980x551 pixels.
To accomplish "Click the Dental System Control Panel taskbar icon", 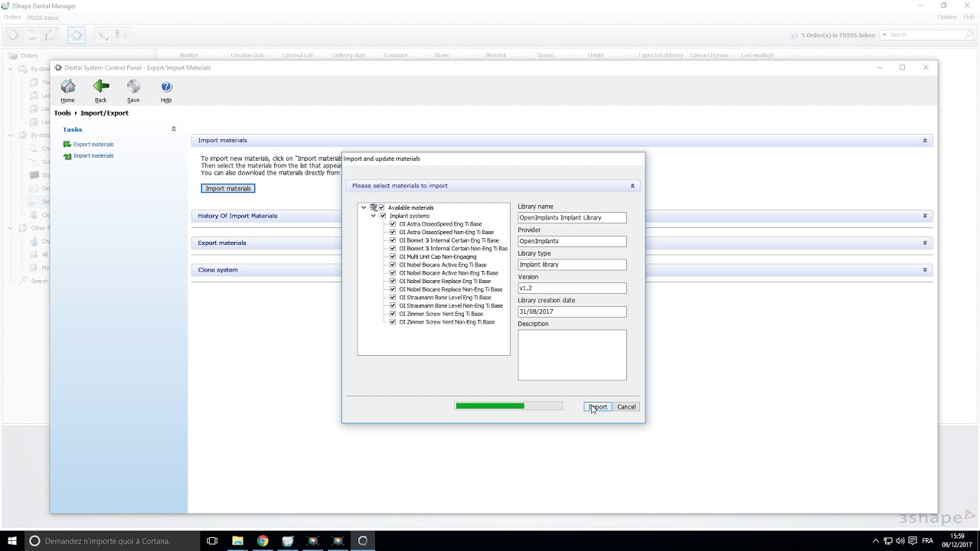I will pyautogui.click(x=363, y=541).
